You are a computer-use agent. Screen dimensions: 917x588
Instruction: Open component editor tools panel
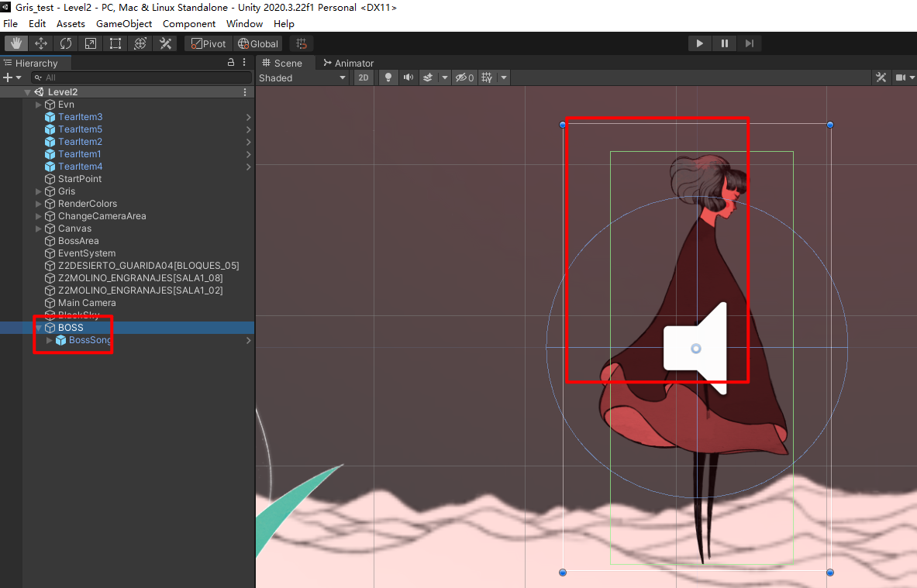coord(881,77)
